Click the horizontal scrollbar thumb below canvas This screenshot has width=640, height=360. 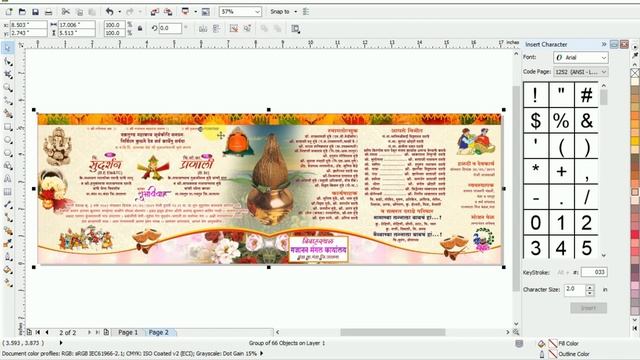click(x=393, y=332)
